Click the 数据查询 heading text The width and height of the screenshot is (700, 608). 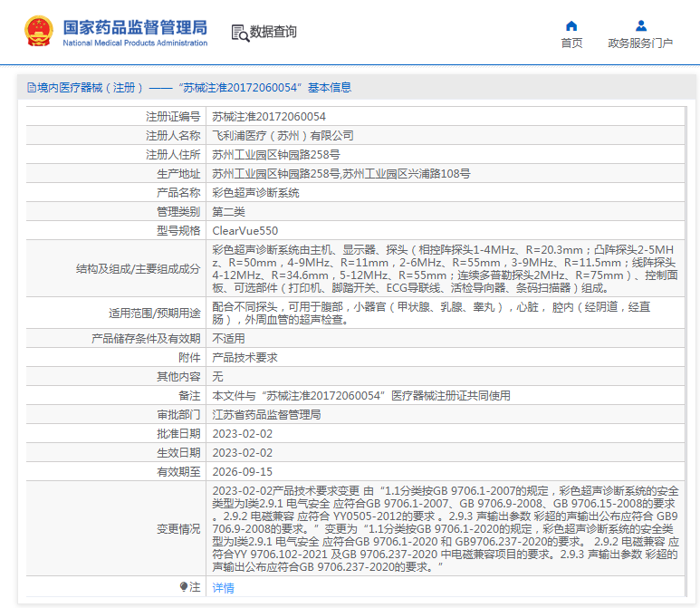(x=273, y=32)
